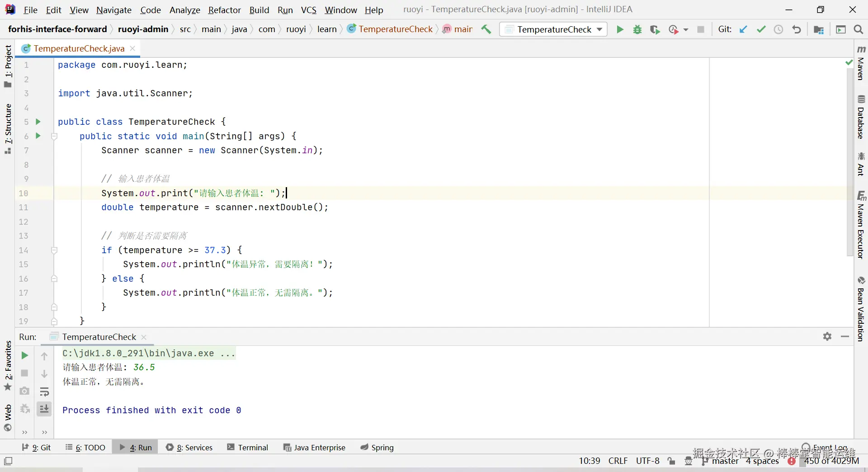Click the red error notification icon in status bar

(792, 461)
